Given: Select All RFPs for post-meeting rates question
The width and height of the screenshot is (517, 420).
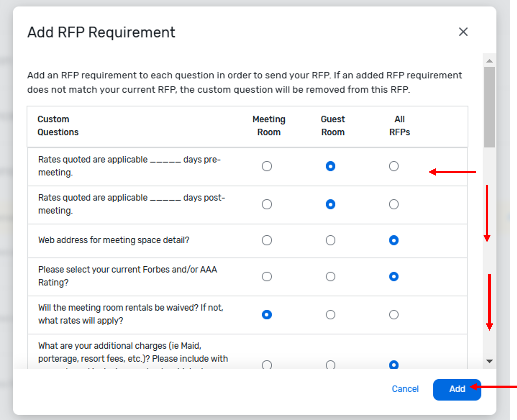Looking at the screenshot, I should click(x=394, y=204).
